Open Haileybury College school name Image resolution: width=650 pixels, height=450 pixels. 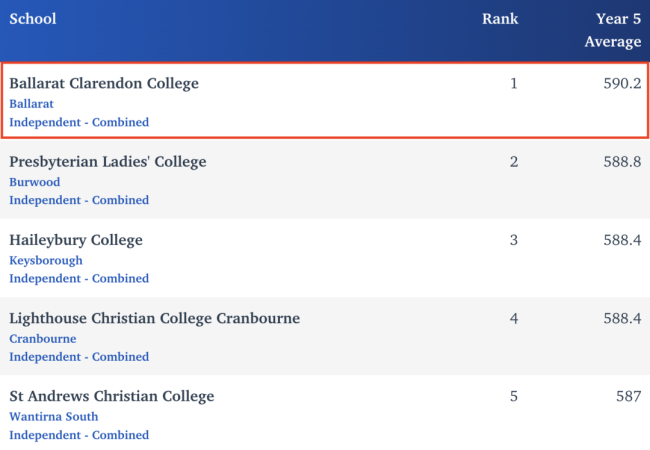pyautogui.click(x=76, y=240)
